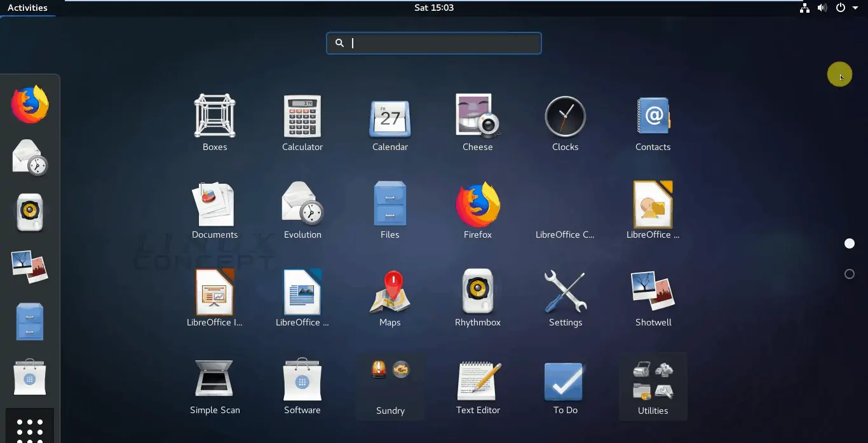Open Files cabinet icon in dock
This screenshot has height=443, width=868.
(x=30, y=322)
